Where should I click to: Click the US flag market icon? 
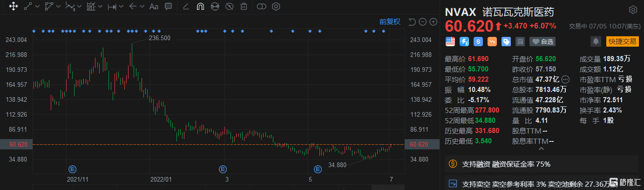450,42
